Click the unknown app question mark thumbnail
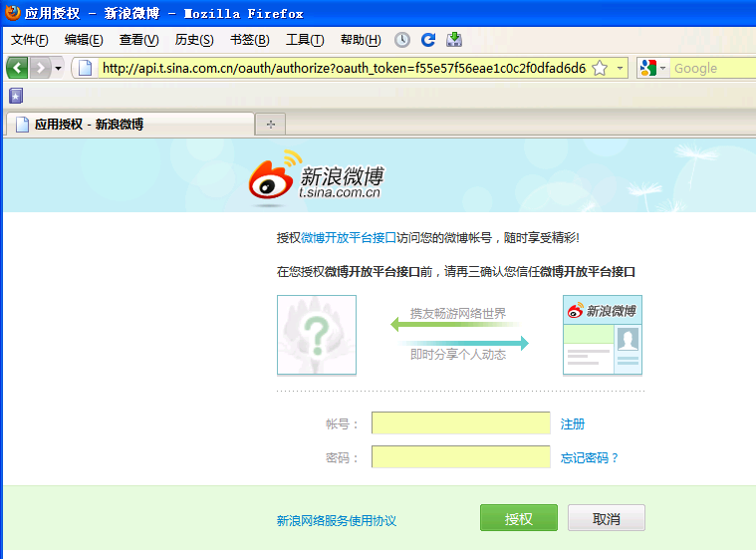The width and height of the screenshot is (756, 559). click(317, 335)
